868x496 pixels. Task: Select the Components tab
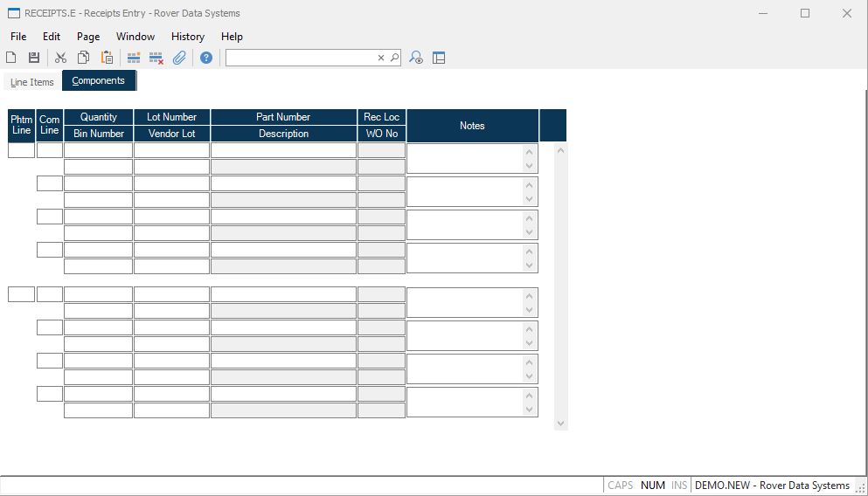coord(98,80)
